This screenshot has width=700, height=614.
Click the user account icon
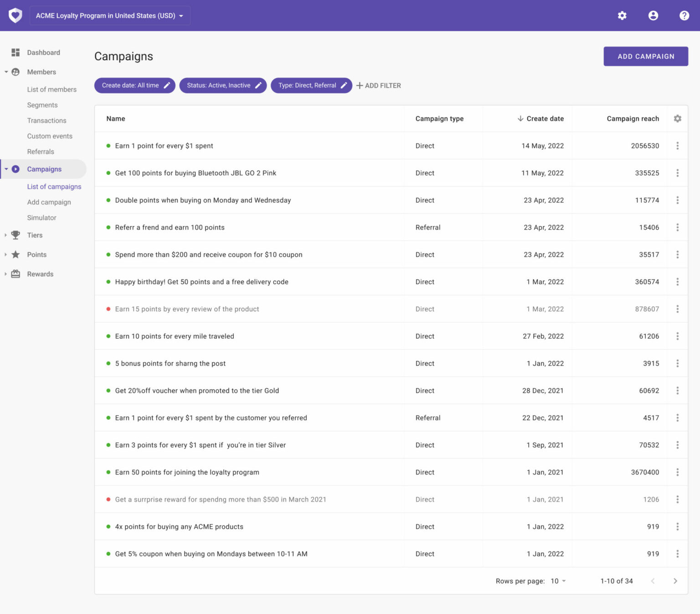[x=653, y=15]
